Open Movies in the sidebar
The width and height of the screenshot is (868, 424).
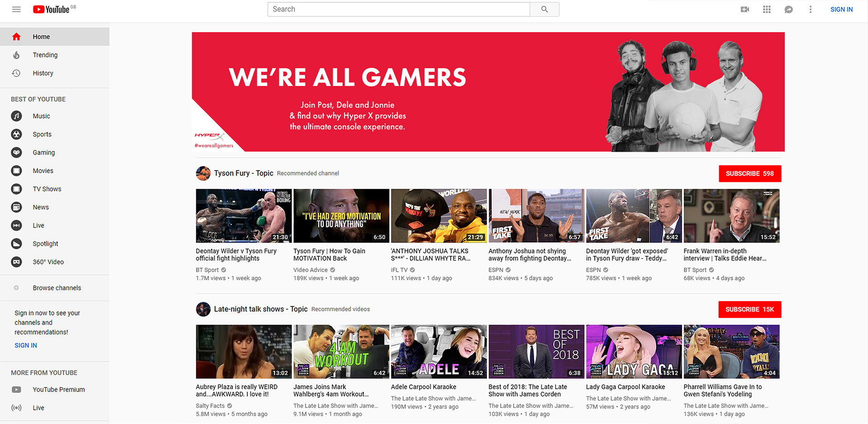(55, 170)
